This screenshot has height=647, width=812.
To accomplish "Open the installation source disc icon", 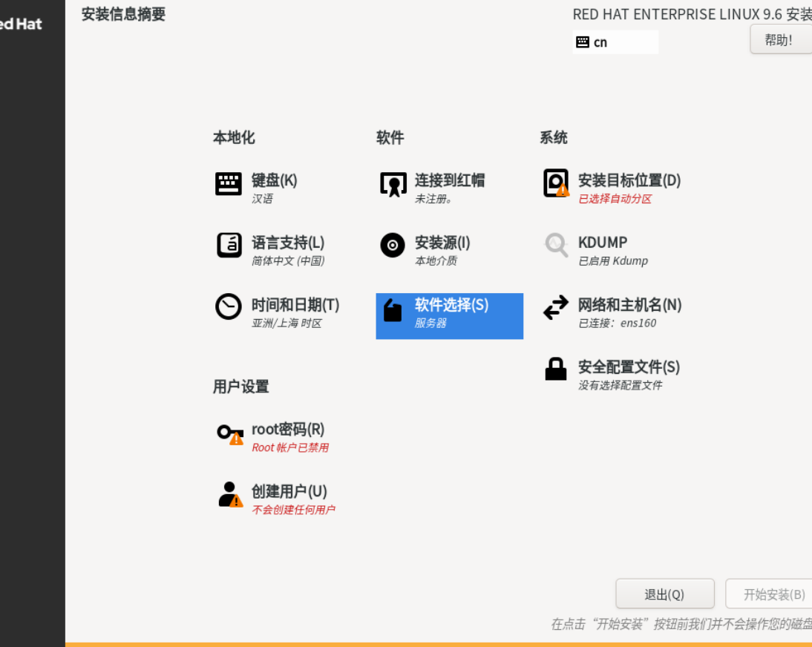I will click(x=393, y=246).
